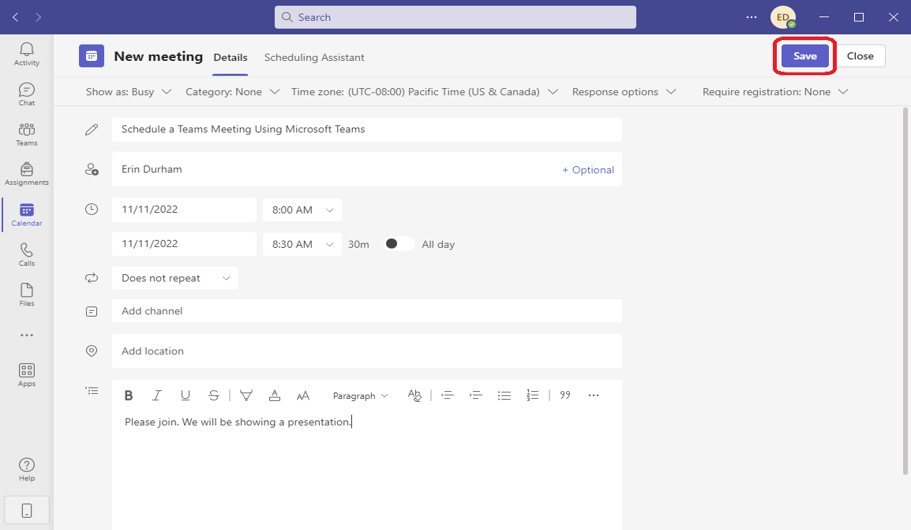Open Require registration dropdown
This screenshot has width=911, height=530.
coord(775,92)
